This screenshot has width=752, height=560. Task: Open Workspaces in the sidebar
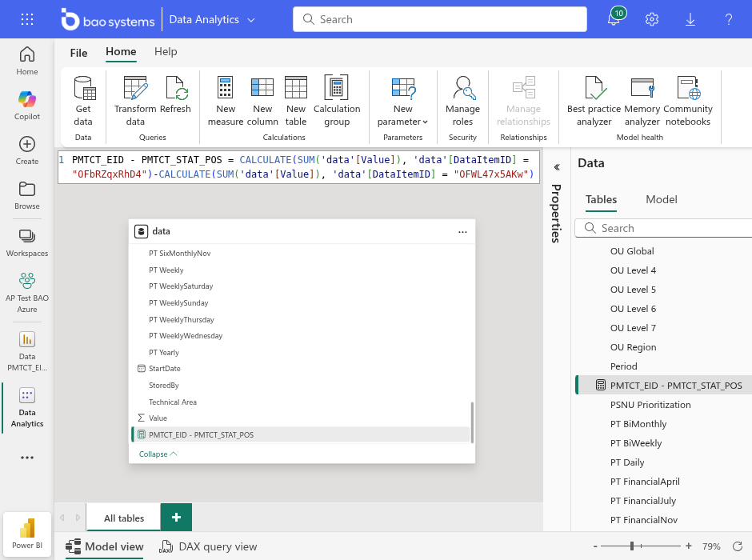coord(27,242)
